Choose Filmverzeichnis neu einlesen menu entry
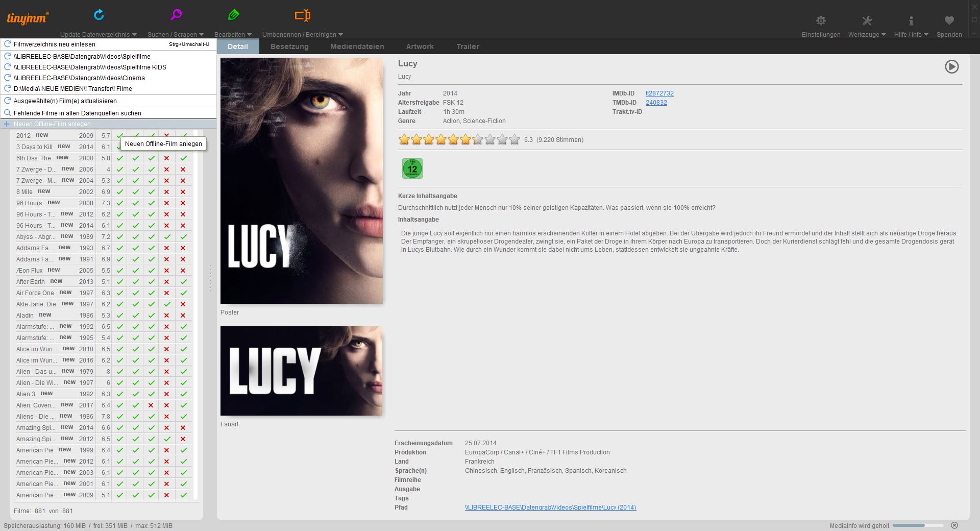Viewport: 980px width, 531px height. 108,44
